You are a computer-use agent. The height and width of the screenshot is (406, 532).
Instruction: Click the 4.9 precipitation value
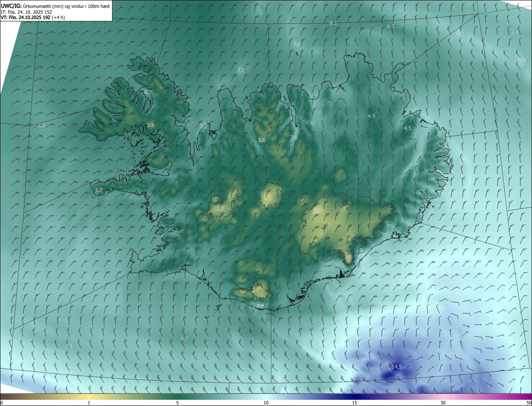(372, 116)
